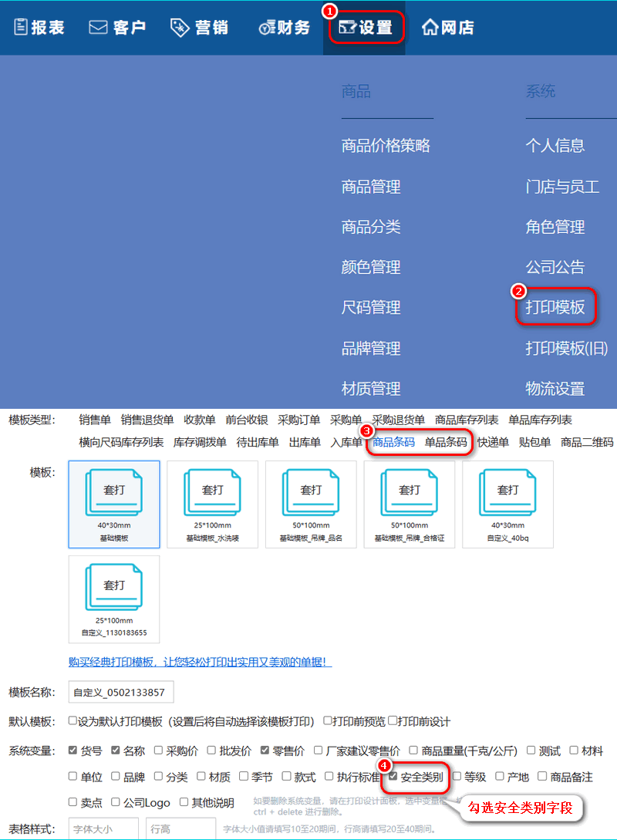Open the 设置 settings menu
Image resolution: width=617 pixels, height=840 pixels.
(366, 28)
